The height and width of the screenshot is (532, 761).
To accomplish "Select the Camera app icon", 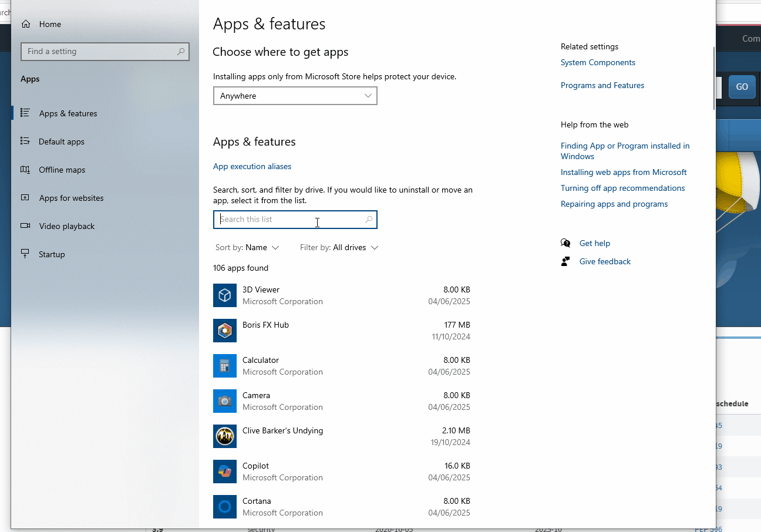I will click(225, 401).
